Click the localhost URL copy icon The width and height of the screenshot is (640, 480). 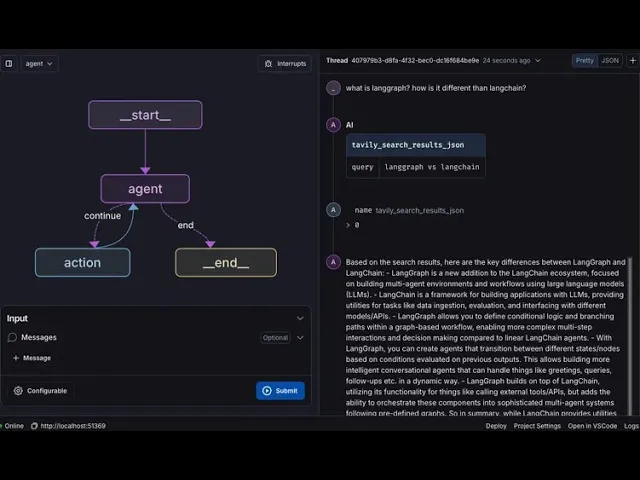pos(34,426)
